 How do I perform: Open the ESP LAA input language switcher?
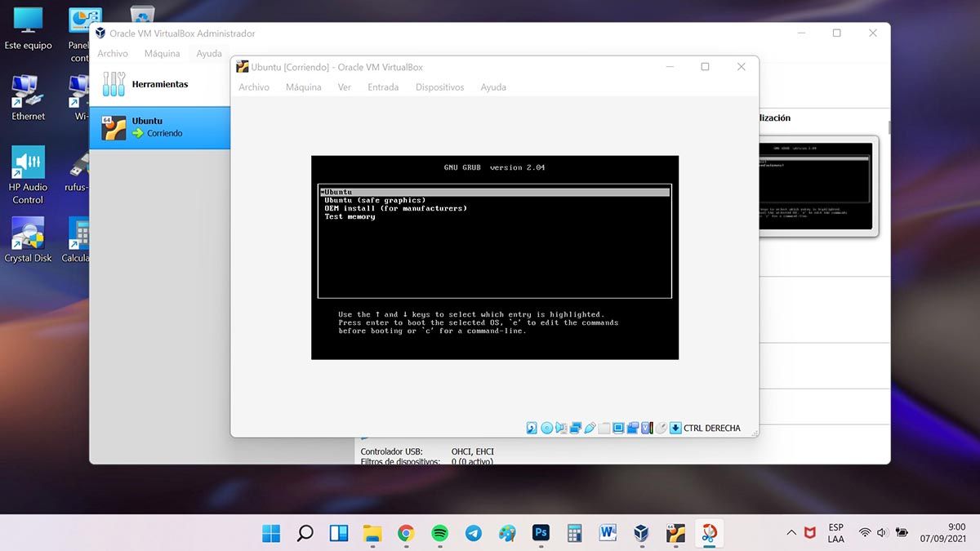click(835, 533)
